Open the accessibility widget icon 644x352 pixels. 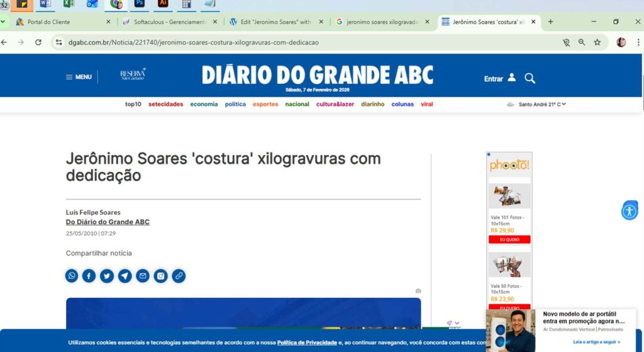pos(629,211)
